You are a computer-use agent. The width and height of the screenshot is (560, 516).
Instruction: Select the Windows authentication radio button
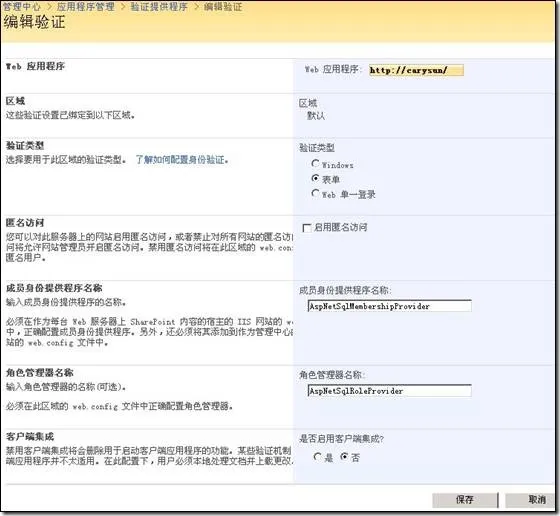click(315, 164)
